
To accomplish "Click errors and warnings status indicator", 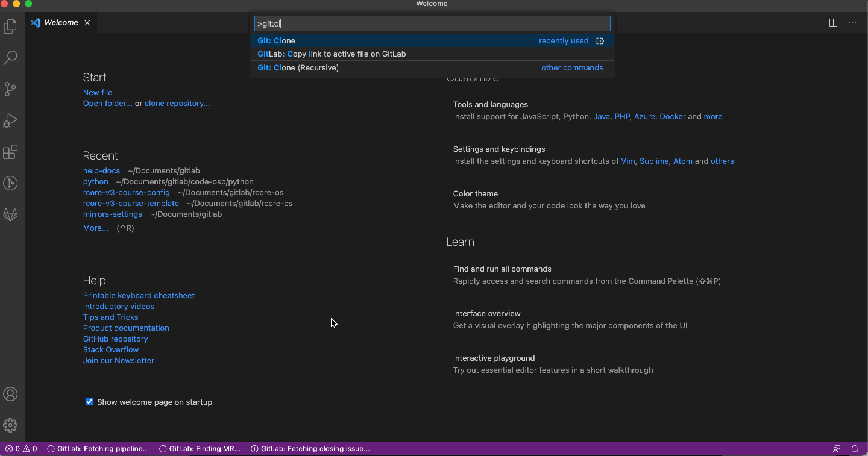I will tap(21, 449).
